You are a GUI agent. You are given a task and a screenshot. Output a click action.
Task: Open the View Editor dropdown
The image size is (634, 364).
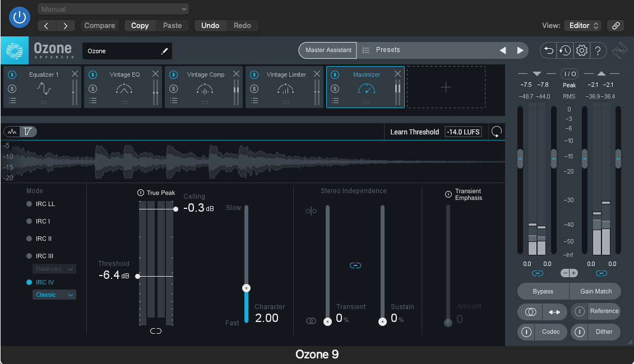pos(582,25)
